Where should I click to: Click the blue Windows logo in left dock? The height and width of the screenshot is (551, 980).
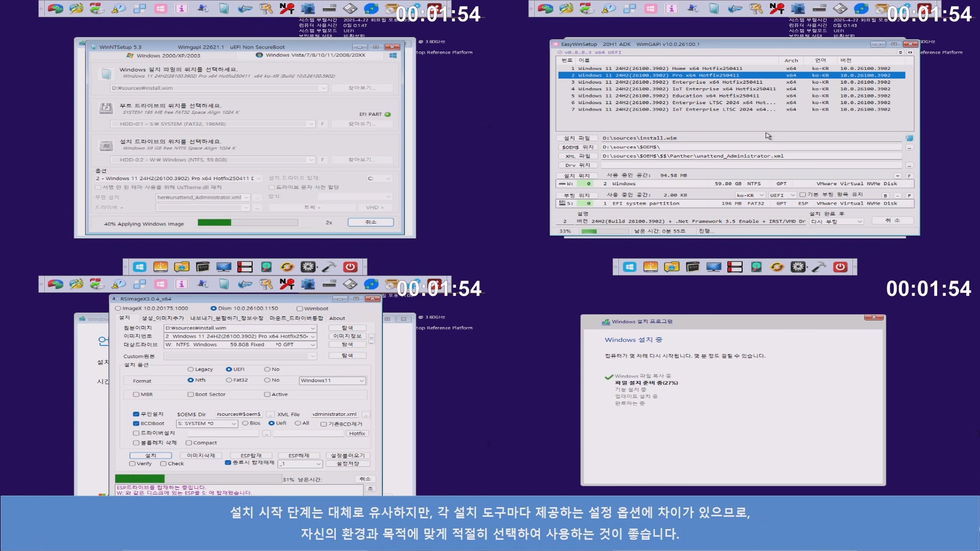[140, 267]
